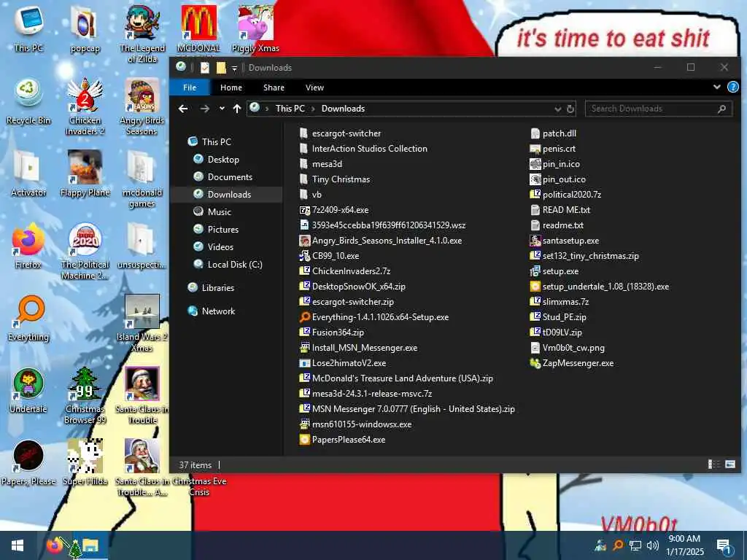Expand the ribbon with the chevron arrow
Screen dimensions: 747x560
[x=716, y=87]
